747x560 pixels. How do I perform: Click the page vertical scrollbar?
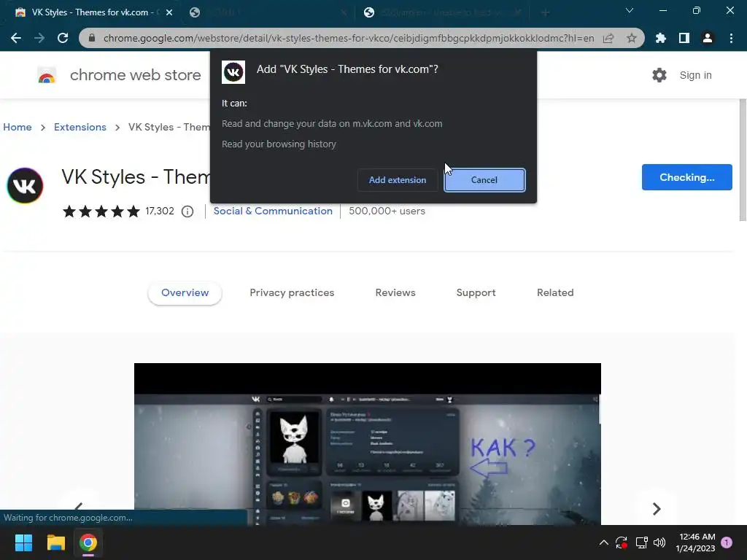[742, 160]
